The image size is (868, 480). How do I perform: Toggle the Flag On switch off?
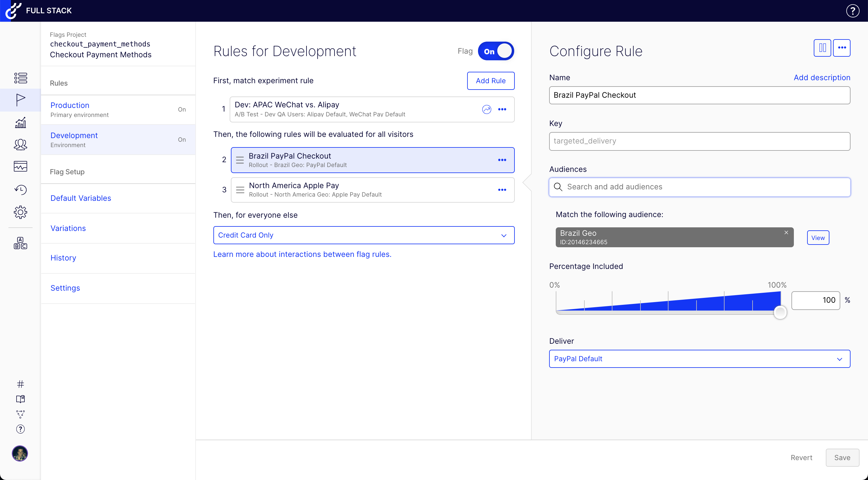(496, 51)
